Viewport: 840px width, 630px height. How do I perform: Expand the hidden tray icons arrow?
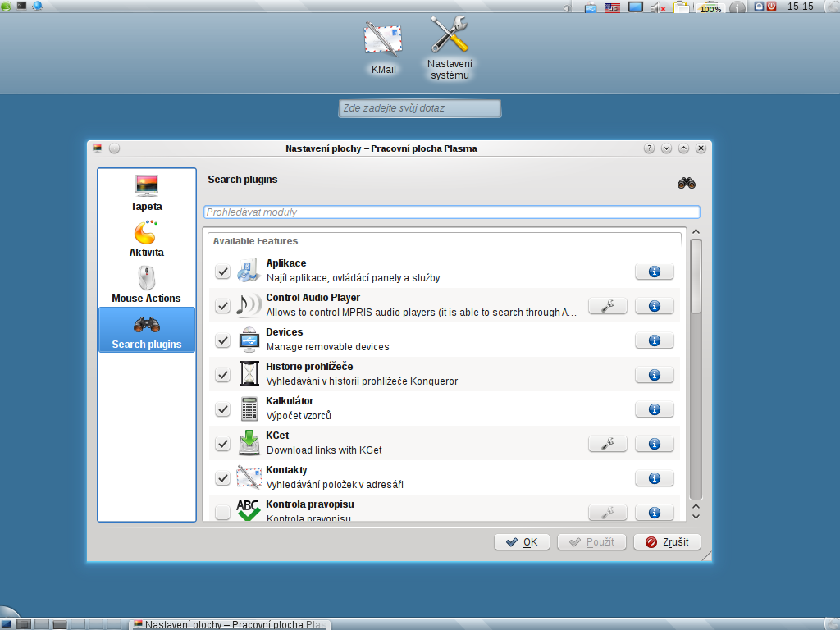pyautogui.click(x=567, y=7)
